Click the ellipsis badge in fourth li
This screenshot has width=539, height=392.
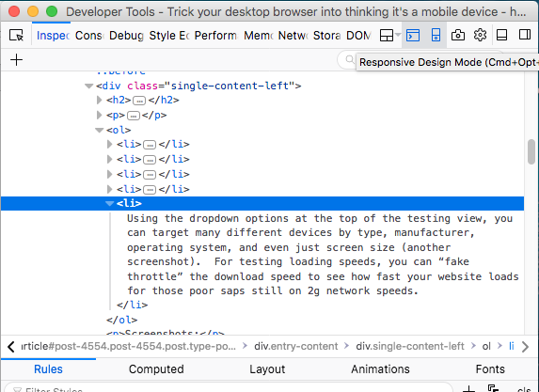pyautogui.click(x=150, y=190)
